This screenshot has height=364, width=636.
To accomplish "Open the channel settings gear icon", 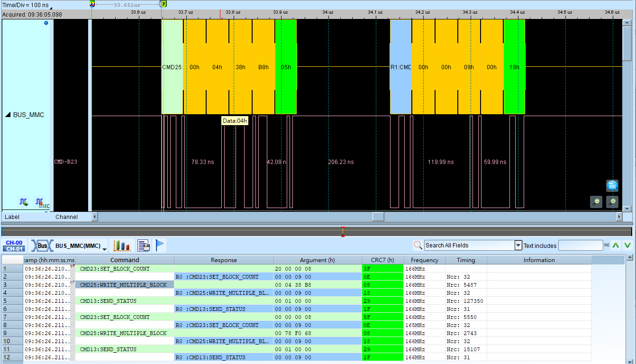I will (x=46, y=23).
